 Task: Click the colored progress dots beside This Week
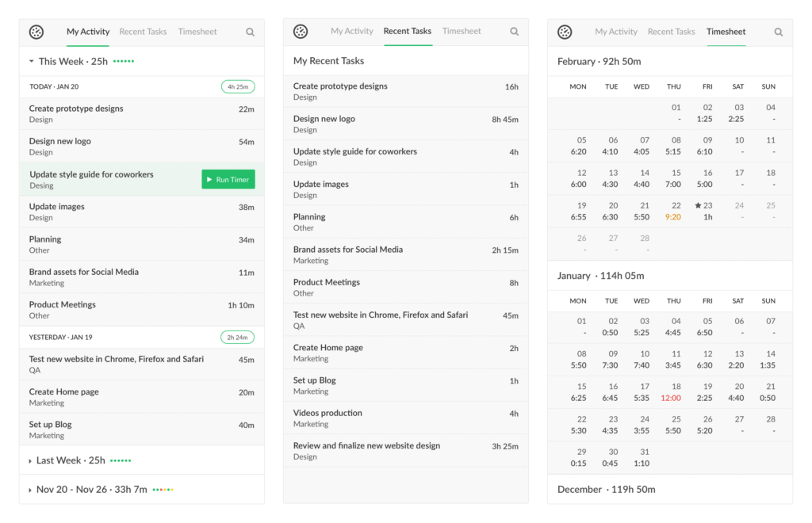(x=123, y=61)
